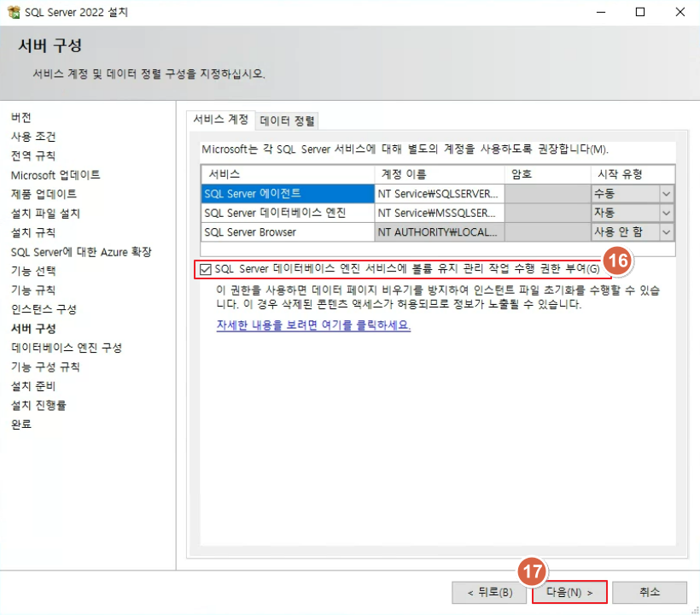
Task: Toggle volume maintenance task privilege checkbox
Action: (x=206, y=269)
